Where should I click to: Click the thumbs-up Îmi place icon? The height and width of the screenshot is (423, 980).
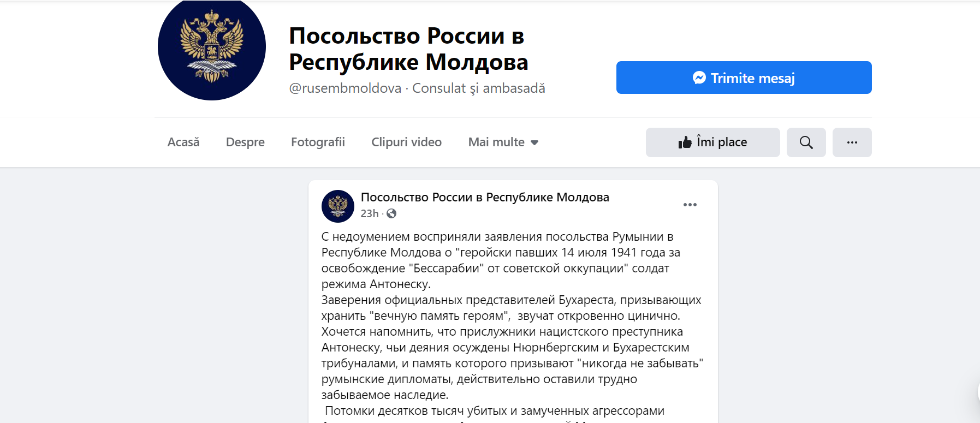tap(685, 142)
